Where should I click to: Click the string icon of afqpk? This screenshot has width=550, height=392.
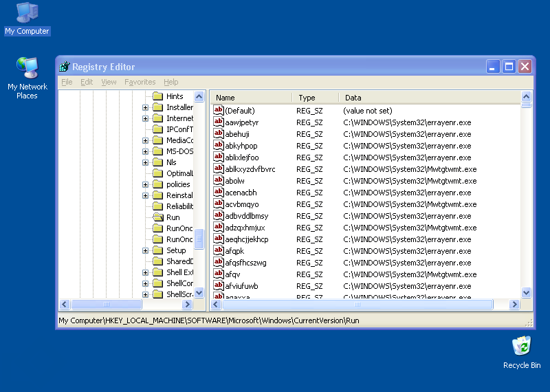pos(219,250)
